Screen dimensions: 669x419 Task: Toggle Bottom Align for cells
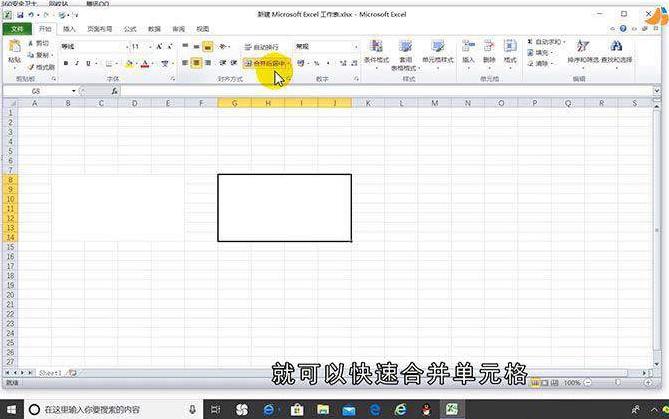click(x=207, y=46)
